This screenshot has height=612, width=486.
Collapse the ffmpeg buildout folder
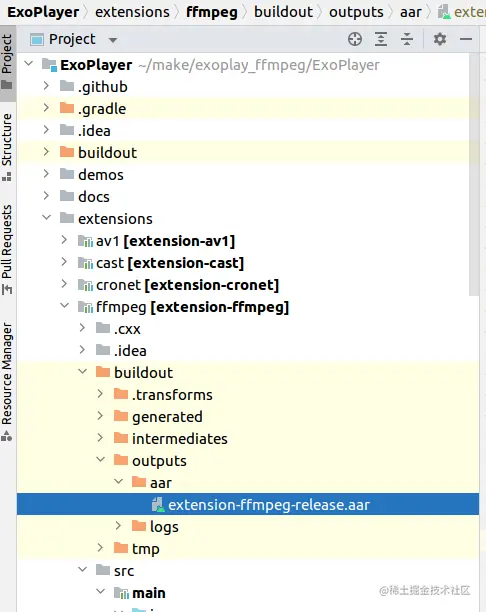(x=82, y=372)
